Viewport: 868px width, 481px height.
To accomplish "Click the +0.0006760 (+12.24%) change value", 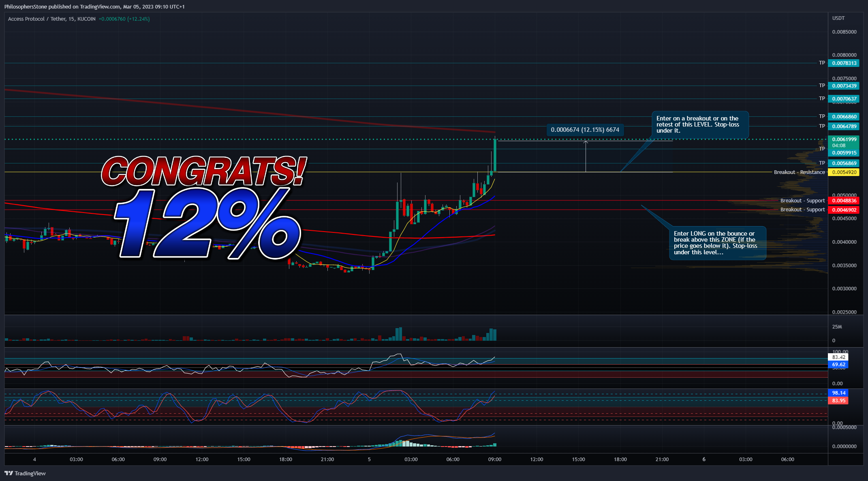I will pyautogui.click(x=124, y=19).
